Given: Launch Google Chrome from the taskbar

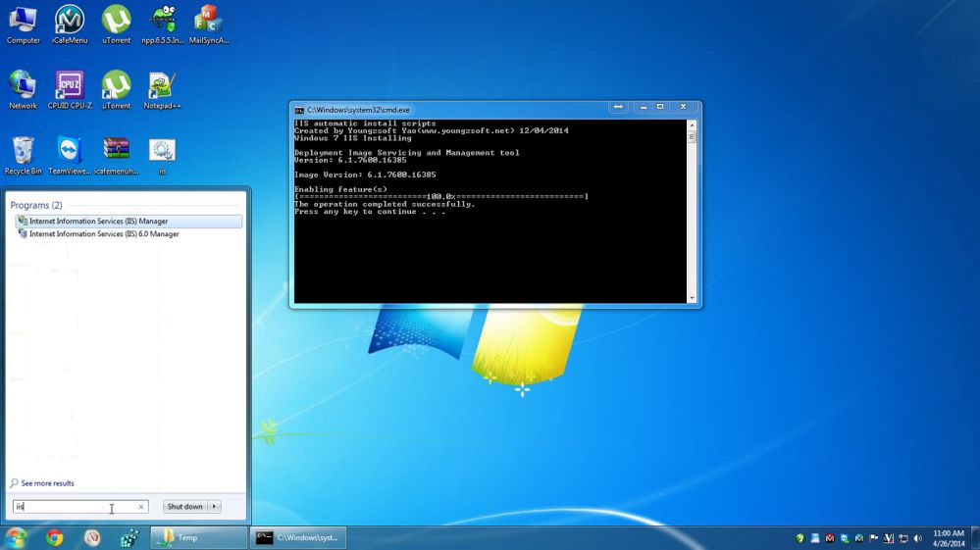Looking at the screenshot, I should coord(54,537).
